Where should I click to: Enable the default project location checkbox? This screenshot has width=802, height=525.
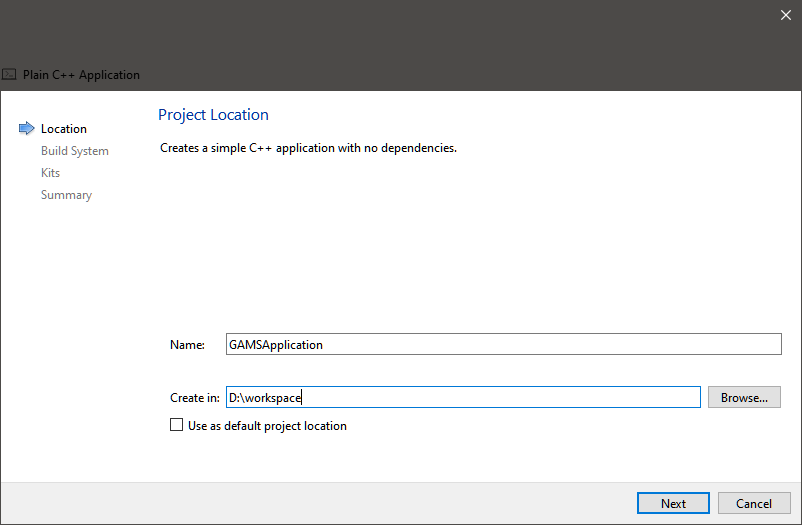177,426
